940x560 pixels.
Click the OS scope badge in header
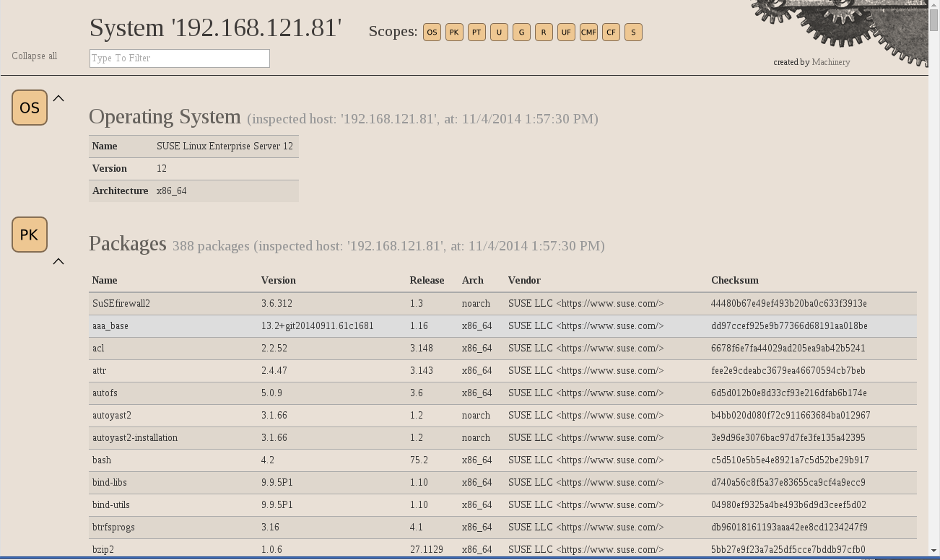pyautogui.click(x=432, y=32)
